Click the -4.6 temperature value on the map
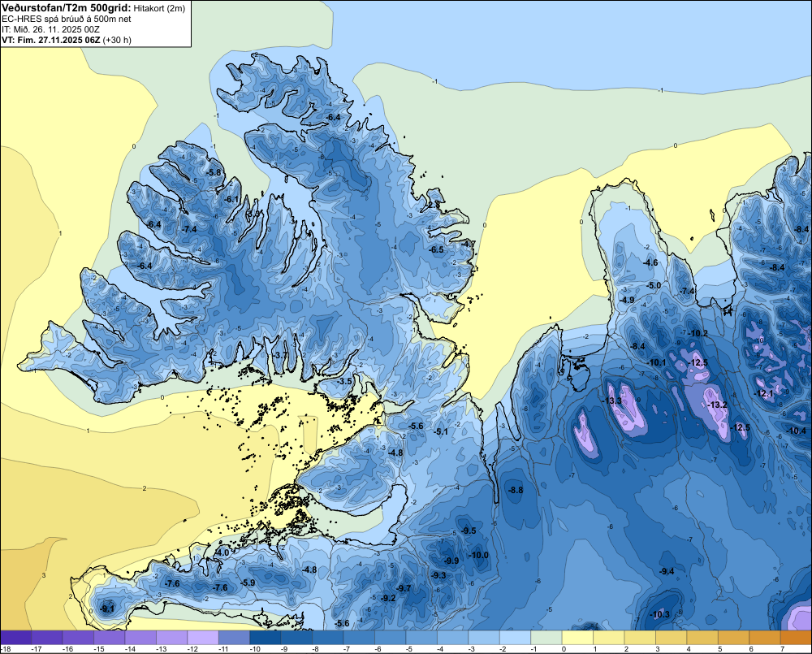812x654 pixels. (x=650, y=262)
